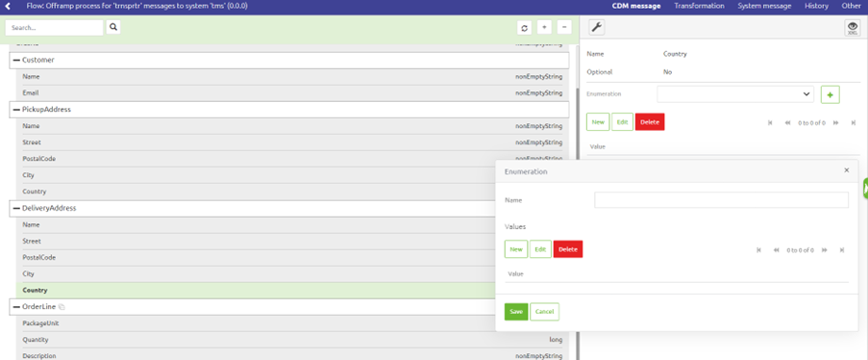The width and height of the screenshot is (868, 360).
Task: Select PostalCode under DeliveryAddress
Action: (x=292, y=257)
